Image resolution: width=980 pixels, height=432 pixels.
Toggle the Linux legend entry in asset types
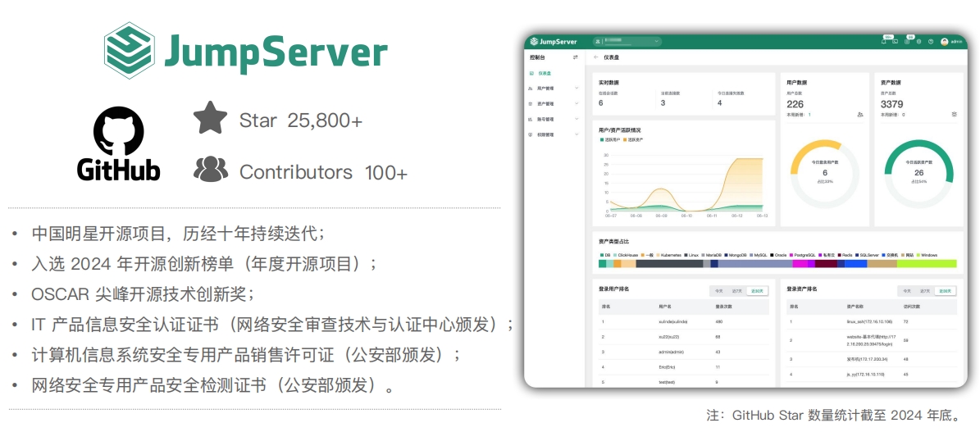(x=691, y=255)
